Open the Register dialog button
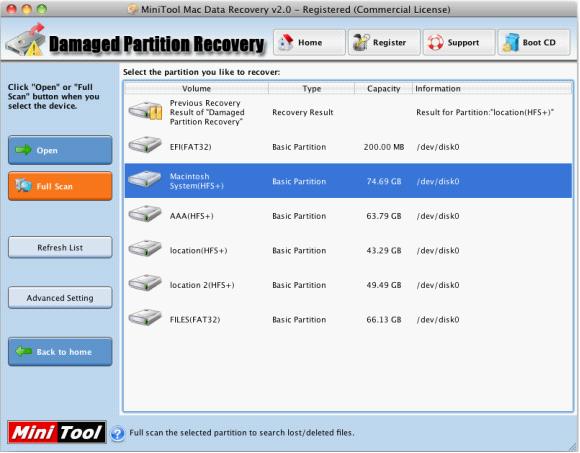Viewport: 580px width, 453px height. [384, 43]
